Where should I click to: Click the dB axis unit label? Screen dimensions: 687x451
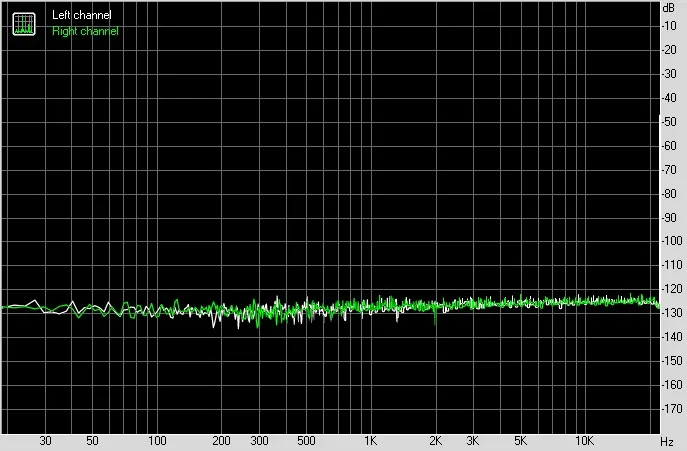[669, 8]
